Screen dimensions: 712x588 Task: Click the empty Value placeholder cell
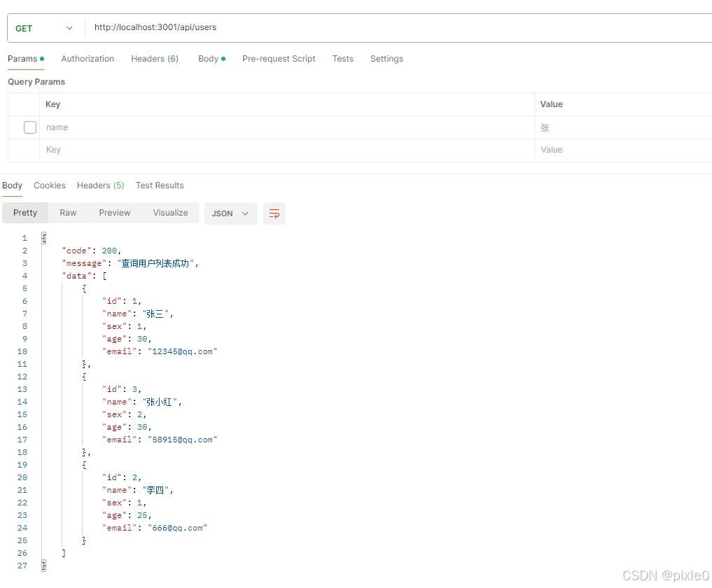click(623, 150)
